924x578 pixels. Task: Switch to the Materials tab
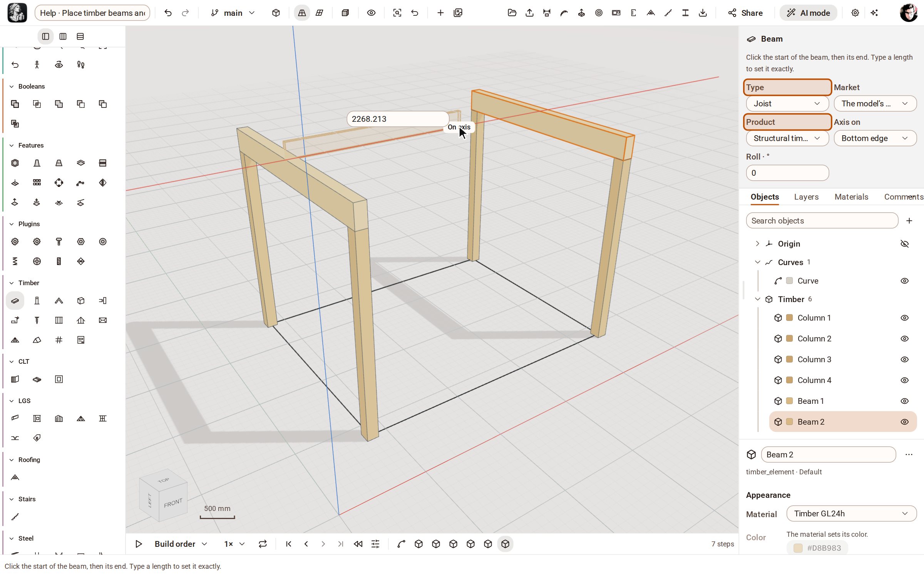[851, 197]
